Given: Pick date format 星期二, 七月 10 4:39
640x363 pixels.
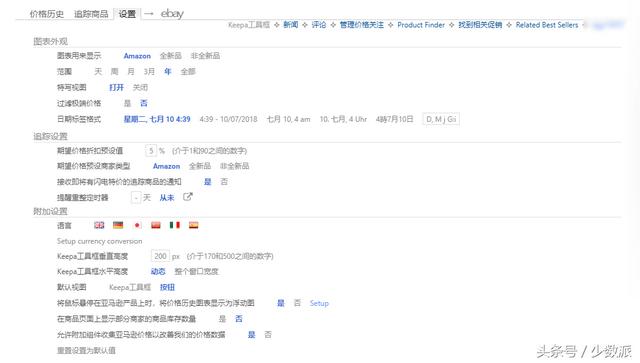Looking at the screenshot, I should point(157,119).
